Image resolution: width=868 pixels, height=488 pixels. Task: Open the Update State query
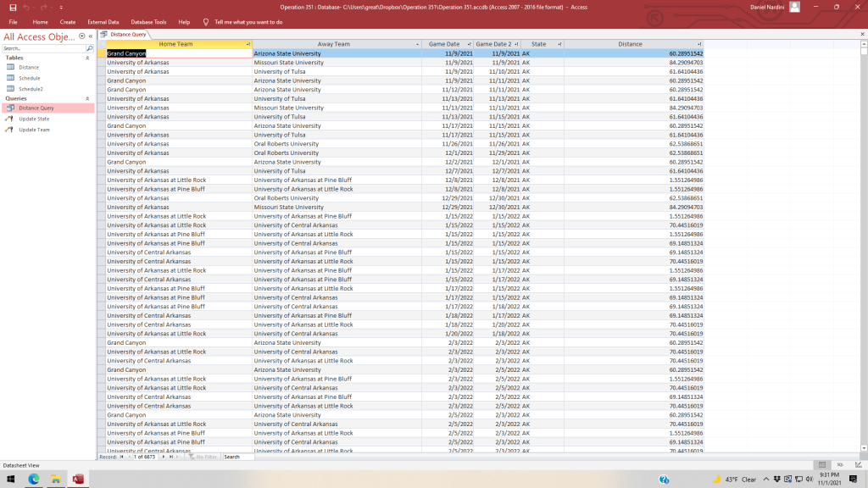34,119
